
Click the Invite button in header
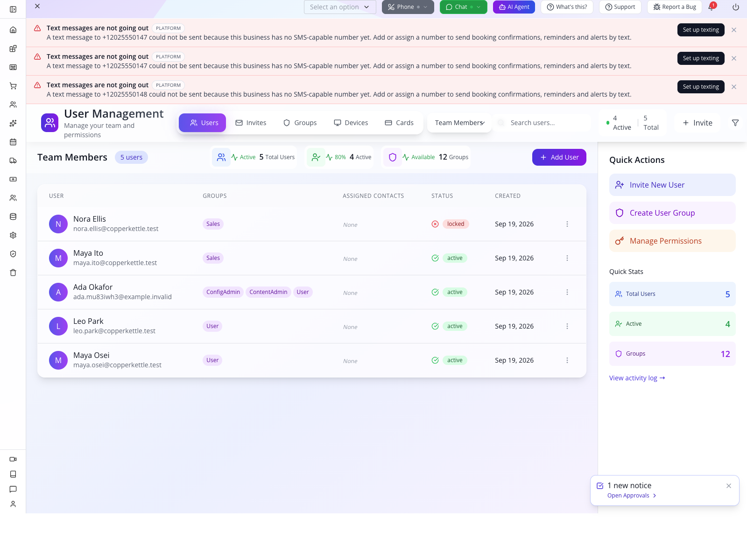coord(698,123)
